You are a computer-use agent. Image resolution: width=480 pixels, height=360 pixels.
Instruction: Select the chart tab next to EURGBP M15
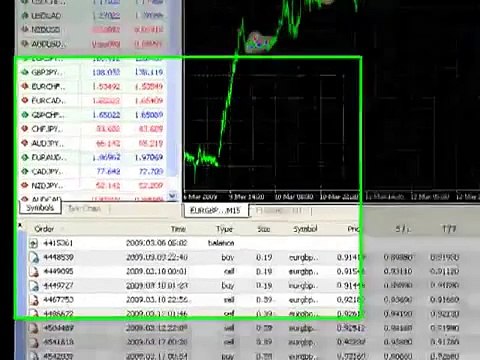tap(280, 211)
